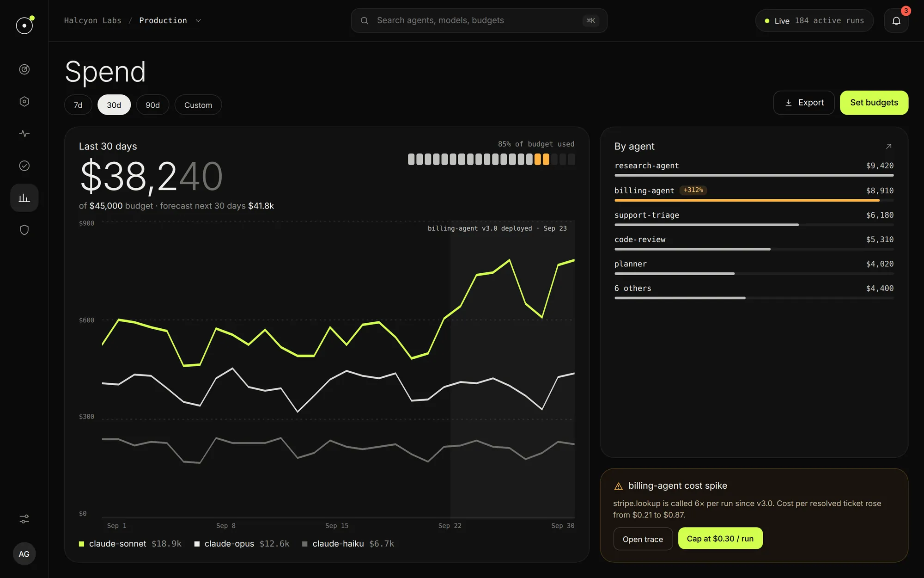The height and width of the screenshot is (578, 924).
Task: Click the warning triangle on cost spike
Action: click(619, 486)
